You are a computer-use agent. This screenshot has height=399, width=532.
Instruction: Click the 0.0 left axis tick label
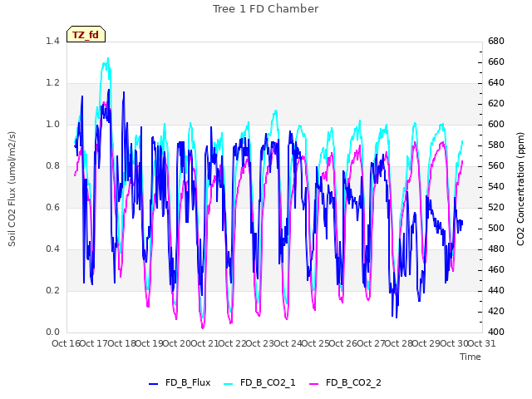click(x=52, y=332)
